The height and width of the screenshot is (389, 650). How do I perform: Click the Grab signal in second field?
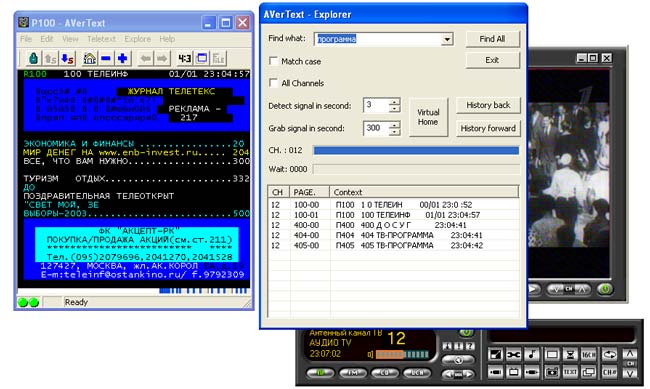point(376,128)
